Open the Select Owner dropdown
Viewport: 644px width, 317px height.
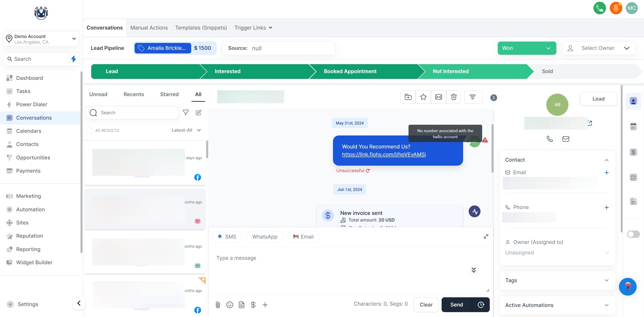tap(599, 48)
